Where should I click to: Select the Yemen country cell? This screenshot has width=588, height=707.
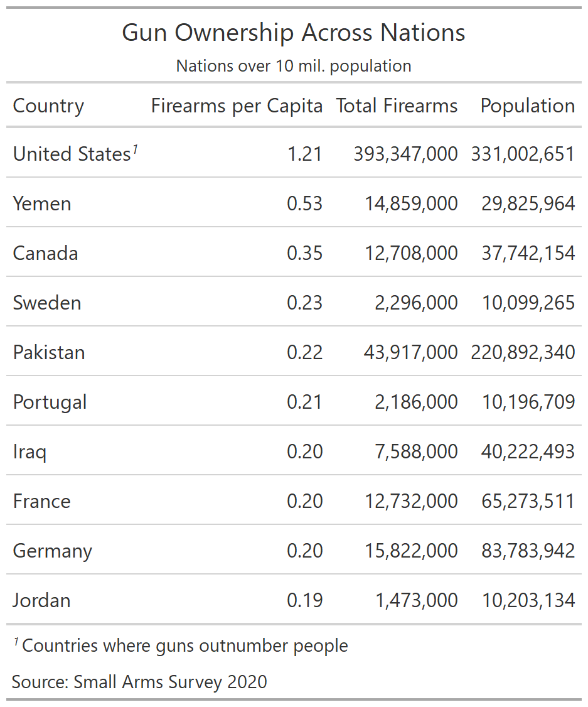tap(42, 204)
